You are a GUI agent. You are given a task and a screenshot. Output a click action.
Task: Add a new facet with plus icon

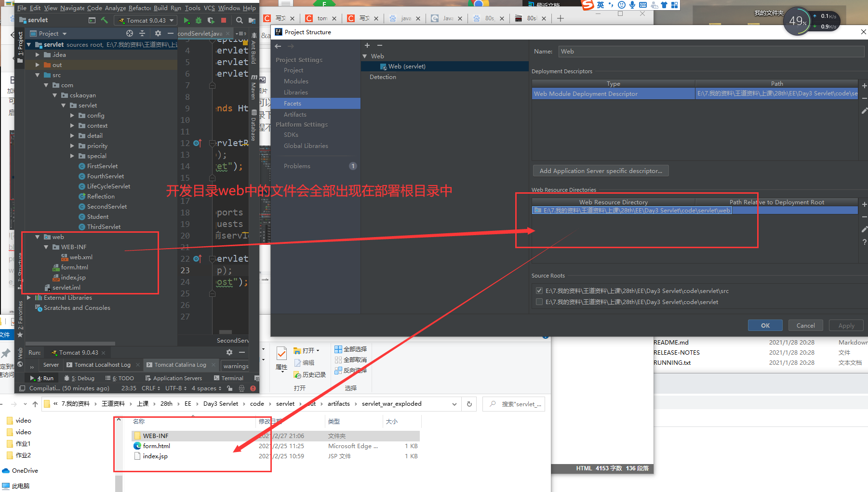tap(367, 45)
